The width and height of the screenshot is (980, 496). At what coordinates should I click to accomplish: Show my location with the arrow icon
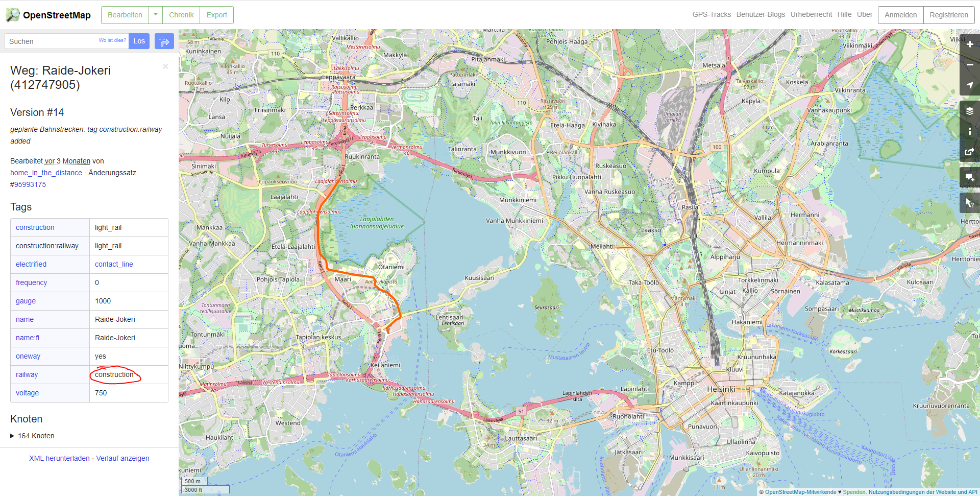(970, 85)
